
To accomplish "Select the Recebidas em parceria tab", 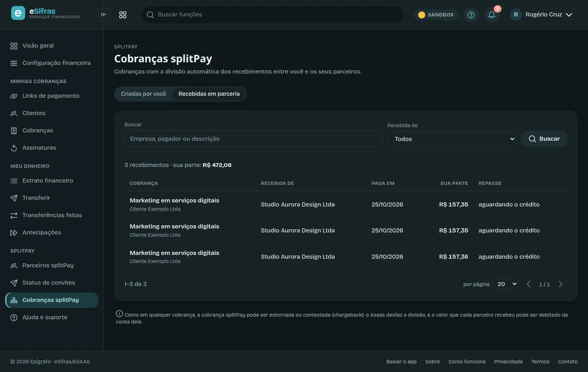I will (x=209, y=94).
